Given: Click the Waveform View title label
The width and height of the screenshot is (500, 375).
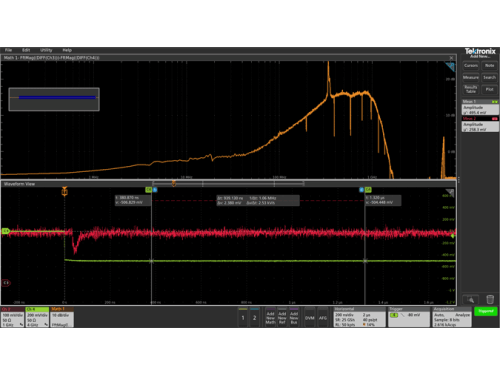Looking at the screenshot, I should coord(19,184).
